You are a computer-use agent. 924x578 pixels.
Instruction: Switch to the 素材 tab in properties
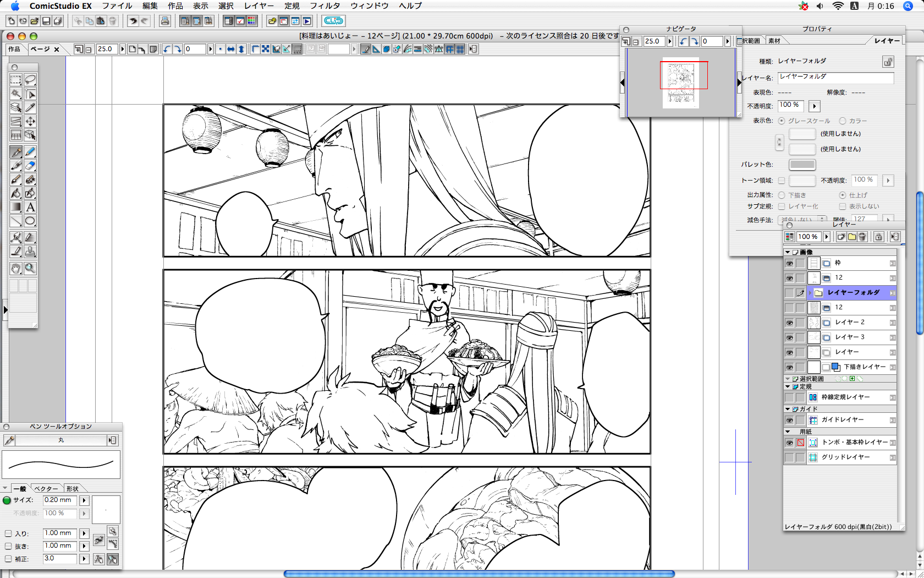pos(774,41)
